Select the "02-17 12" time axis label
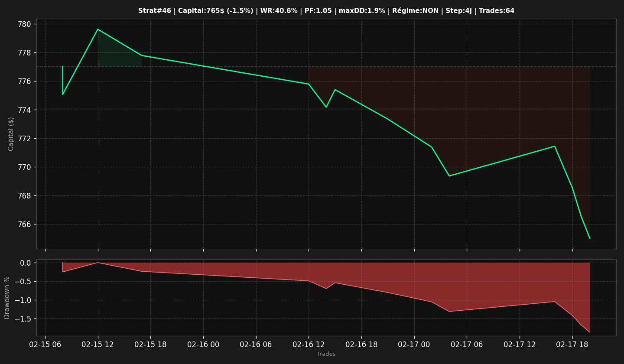The width and height of the screenshot is (624, 364). pos(520,344)
